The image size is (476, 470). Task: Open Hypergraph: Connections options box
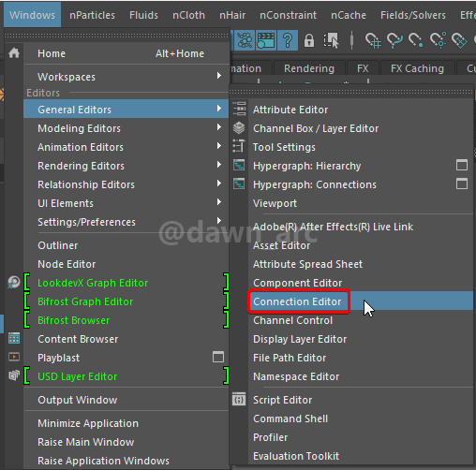[462, 184]
